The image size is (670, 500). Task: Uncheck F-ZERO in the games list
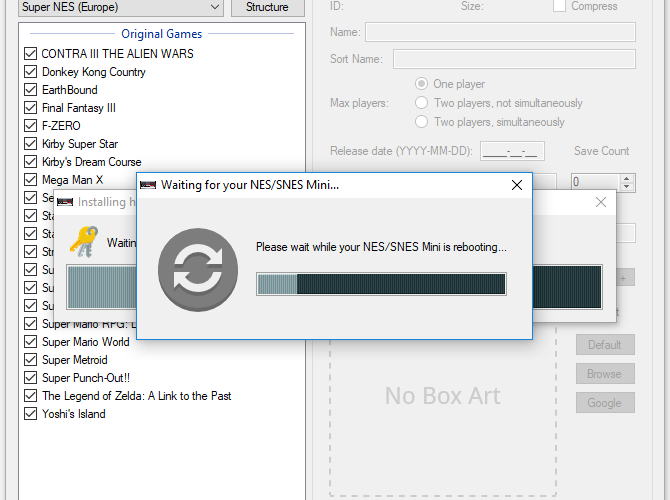[x=30, y=125]
